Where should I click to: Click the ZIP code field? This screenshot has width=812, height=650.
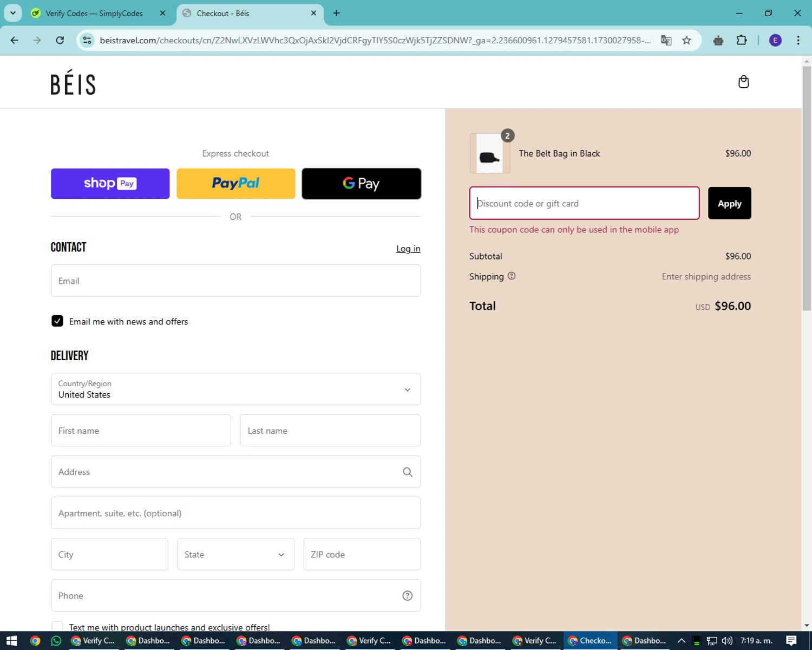click(x=362, y=554)
